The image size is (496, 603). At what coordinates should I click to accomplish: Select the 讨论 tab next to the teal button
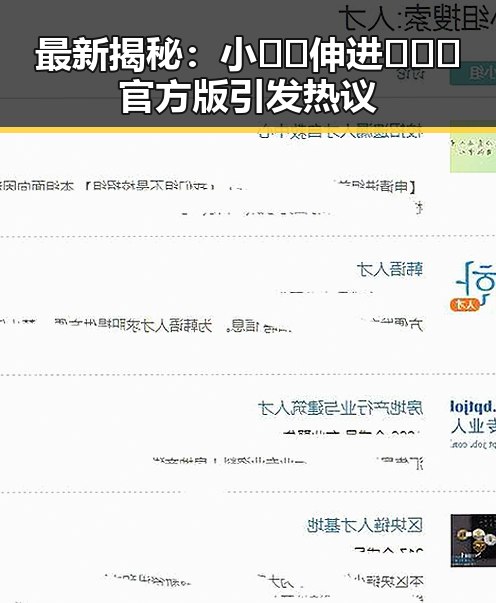[410, 73]
